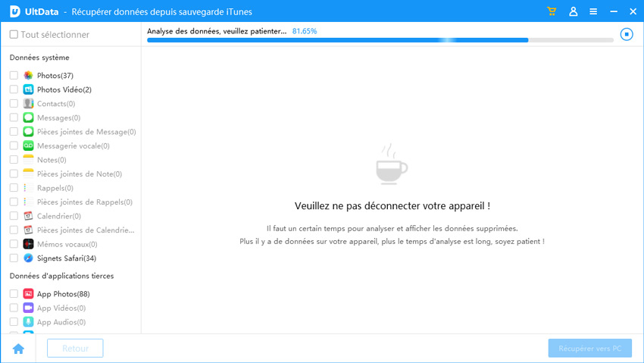Screen dimensions: 644x363
Task: Tick the Messagerie vocale(0) checkbox
Action: pyautogui.click(x=14, y=146)
